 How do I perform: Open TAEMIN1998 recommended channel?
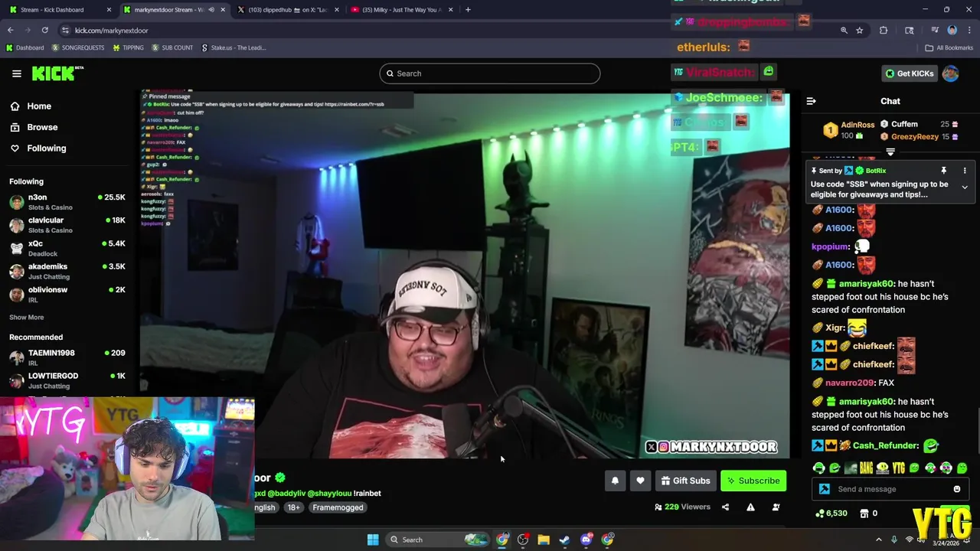click(x=67, y=357)
